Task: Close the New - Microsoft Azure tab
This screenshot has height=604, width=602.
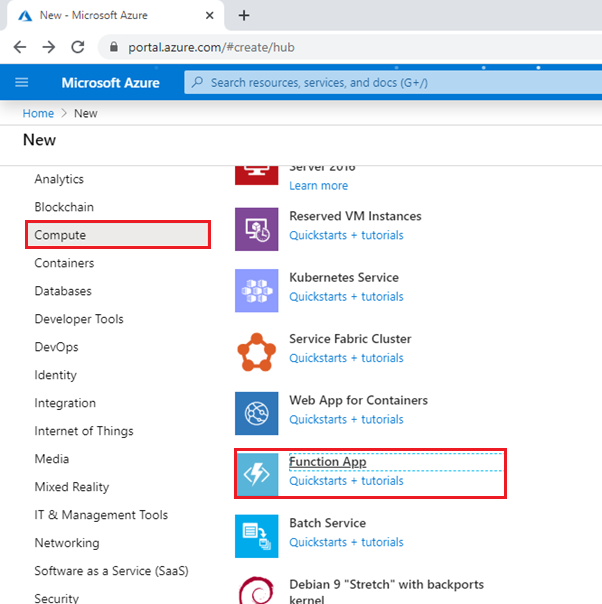Action: click(x=210, y=16)
